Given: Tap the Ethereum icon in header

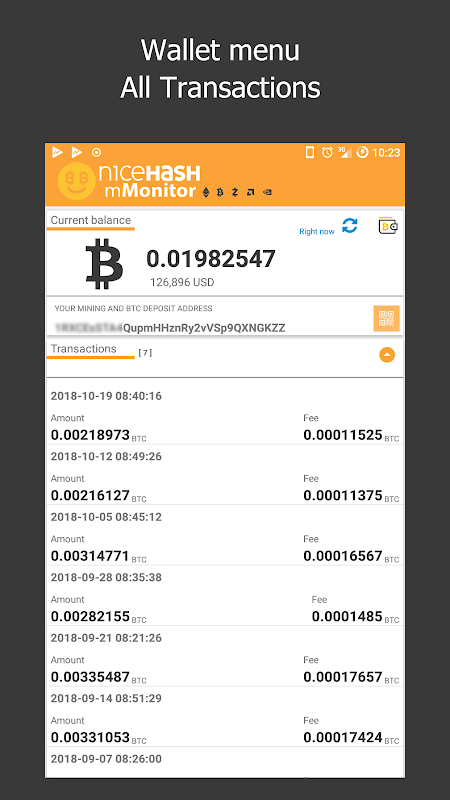Looking at the screenshot, I should (206, 192).
